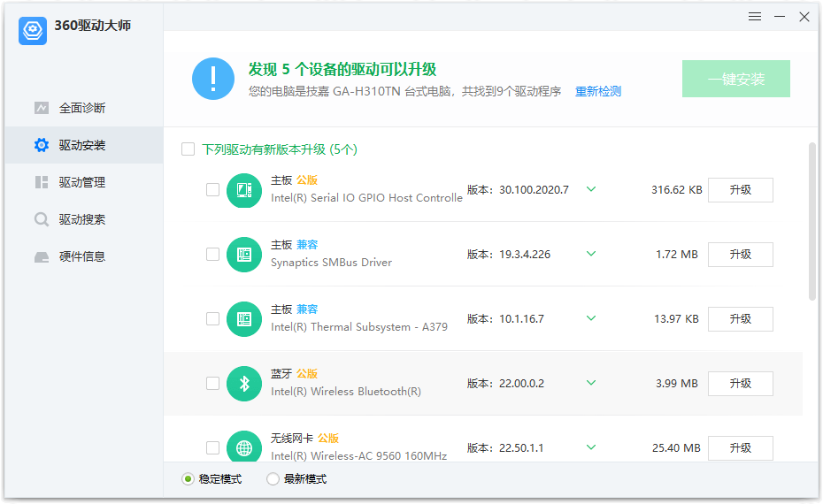The height and width of the screenshot is (504, 823).
Task: Expand version dropdown for 19.3.4.226
Action: tap(591, 254)
